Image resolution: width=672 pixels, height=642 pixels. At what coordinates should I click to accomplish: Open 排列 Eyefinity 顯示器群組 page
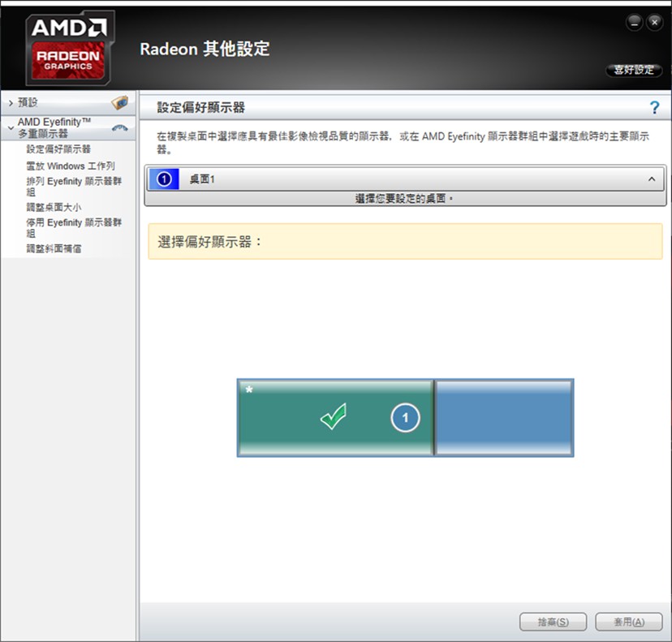coord(74,187)
